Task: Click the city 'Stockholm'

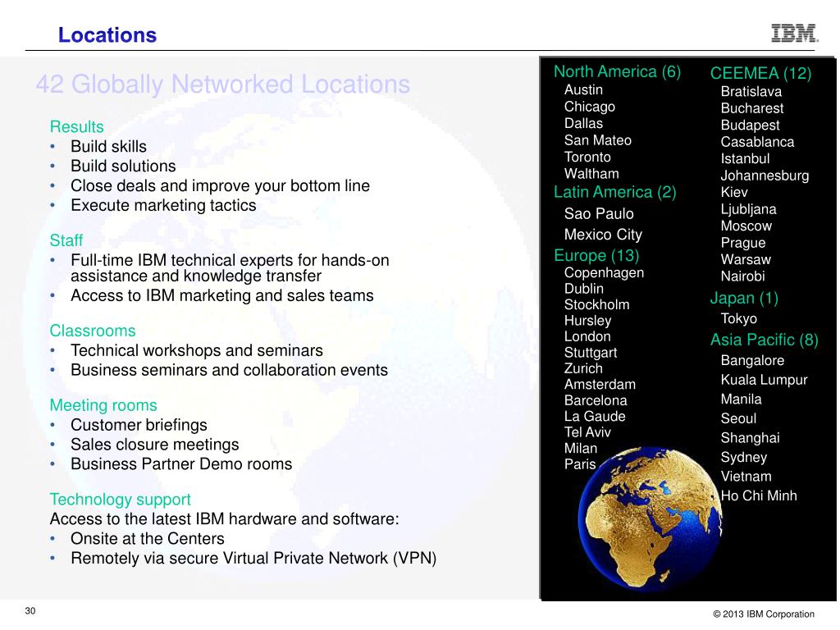Action: (x=597, y=305)
